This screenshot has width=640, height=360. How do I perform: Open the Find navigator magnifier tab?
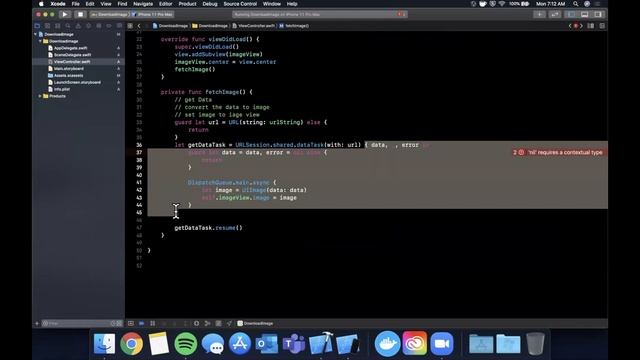68,26
